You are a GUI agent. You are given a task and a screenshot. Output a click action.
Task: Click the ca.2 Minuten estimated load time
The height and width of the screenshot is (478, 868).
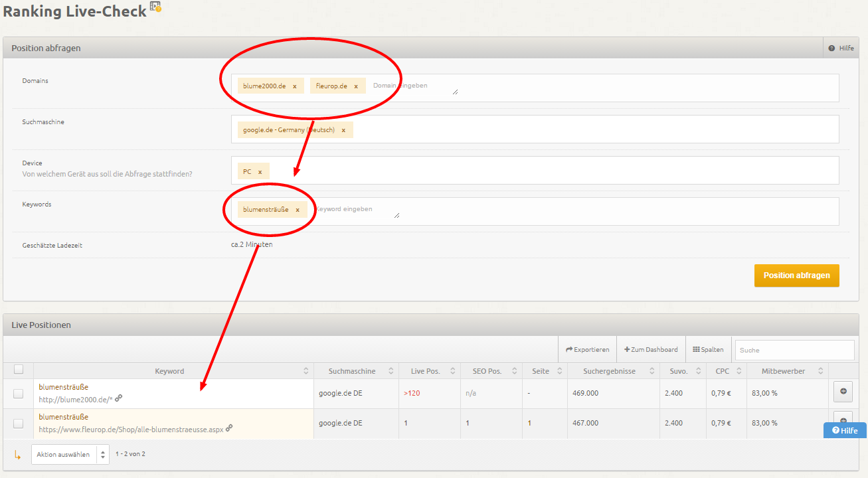click(x=252, y=244)
